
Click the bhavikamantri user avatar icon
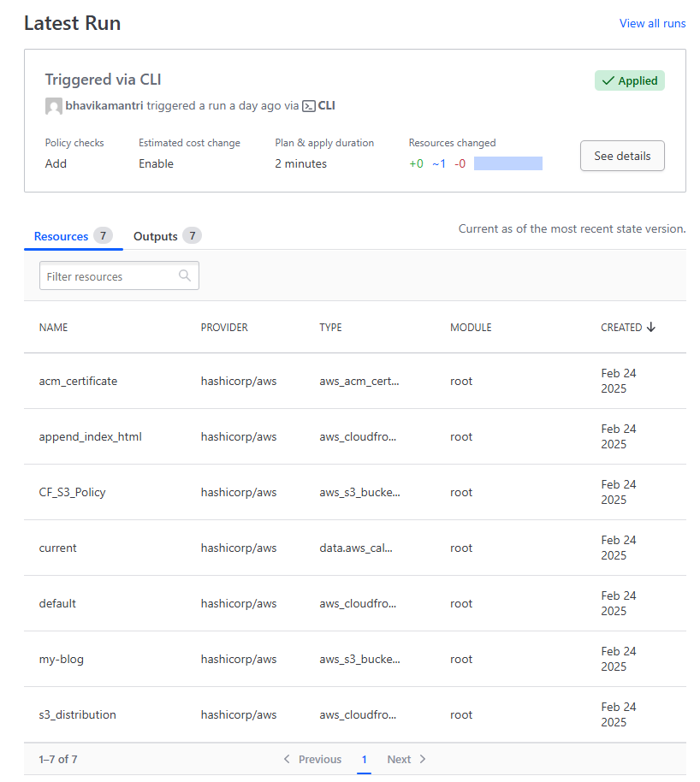(53, 106)
